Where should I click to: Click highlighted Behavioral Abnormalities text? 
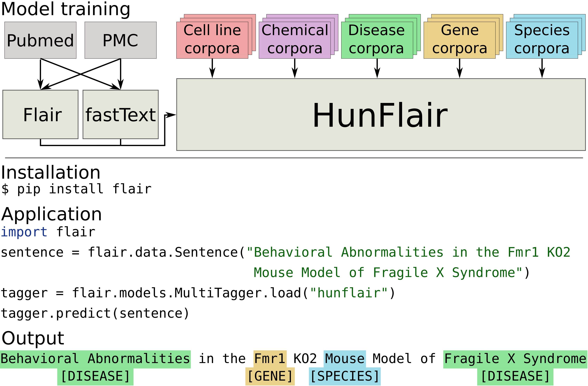[x=95, y=359]
